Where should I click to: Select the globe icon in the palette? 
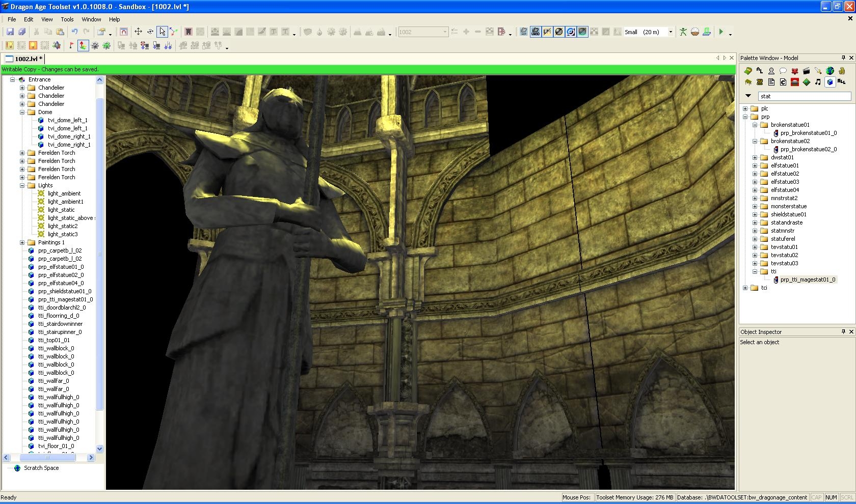coord(830,71)
